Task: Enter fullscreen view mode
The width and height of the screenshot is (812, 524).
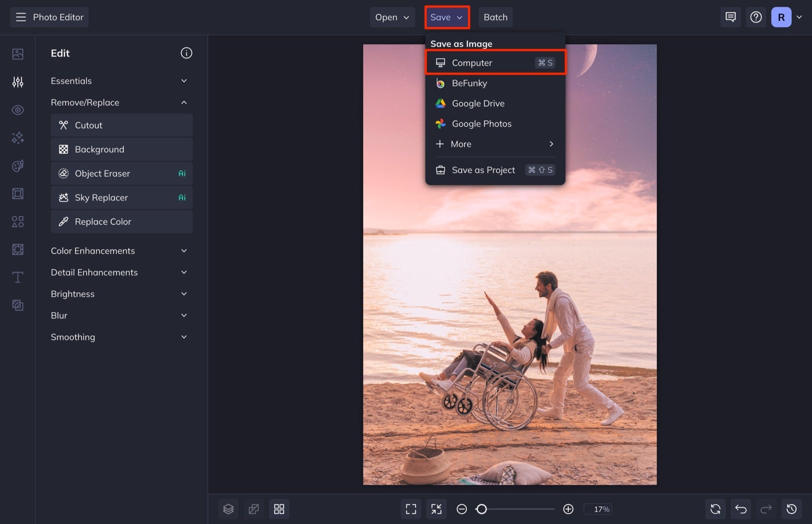Action: tap(411, 509)
